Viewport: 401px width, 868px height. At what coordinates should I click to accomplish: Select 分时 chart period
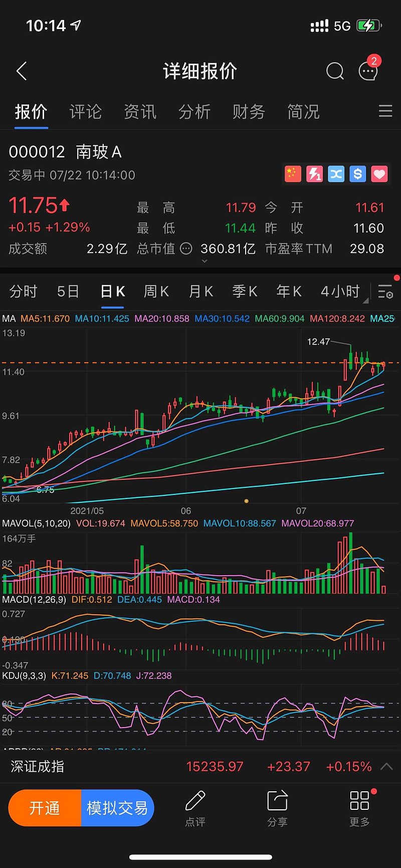23,291
